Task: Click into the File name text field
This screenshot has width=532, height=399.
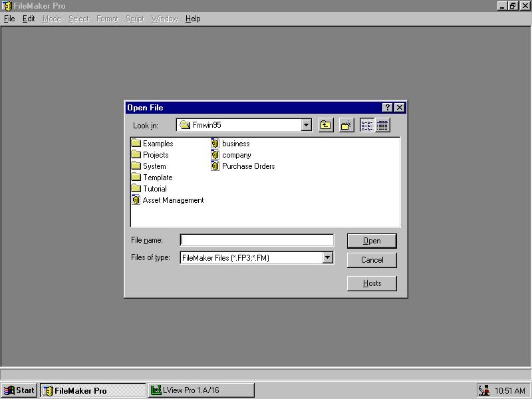Action: coord(257,240)
